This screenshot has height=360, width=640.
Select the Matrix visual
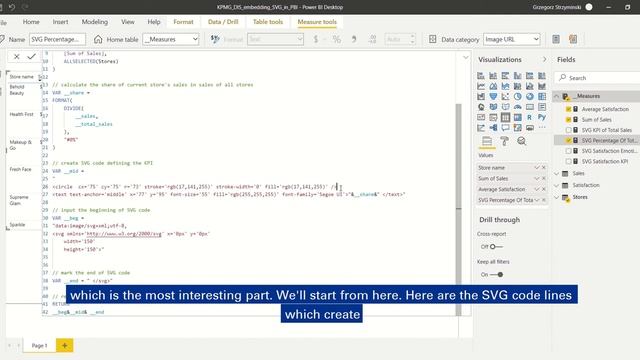518,118
